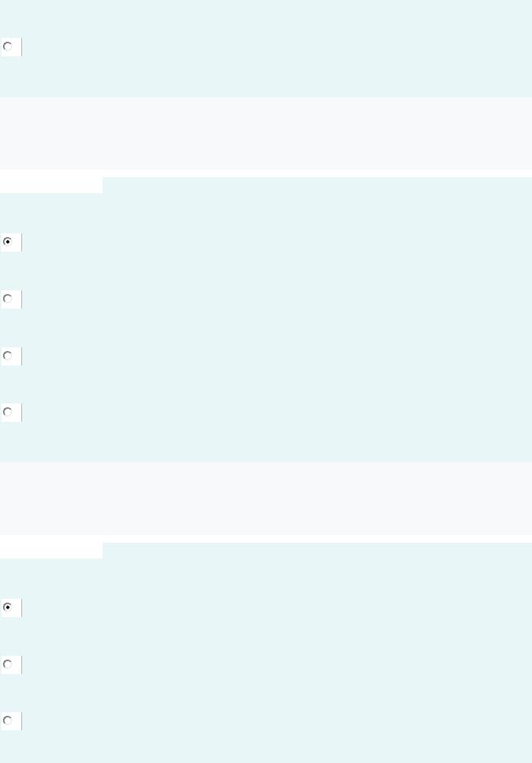532x763 pixels.
Task: Choose the second option in the middle radio group
Action: (8, 299)
